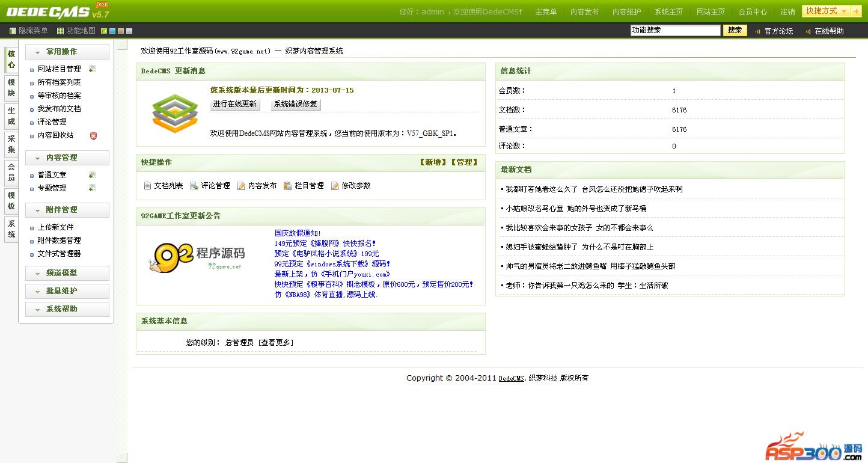
Task: Switch to the 模块 side tab
Action: [11, 88]
